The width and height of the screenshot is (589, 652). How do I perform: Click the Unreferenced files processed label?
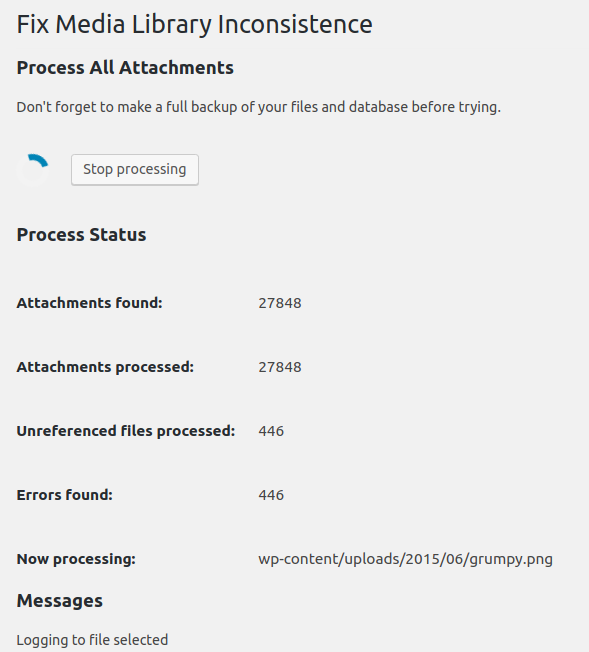tap(126, 431)
